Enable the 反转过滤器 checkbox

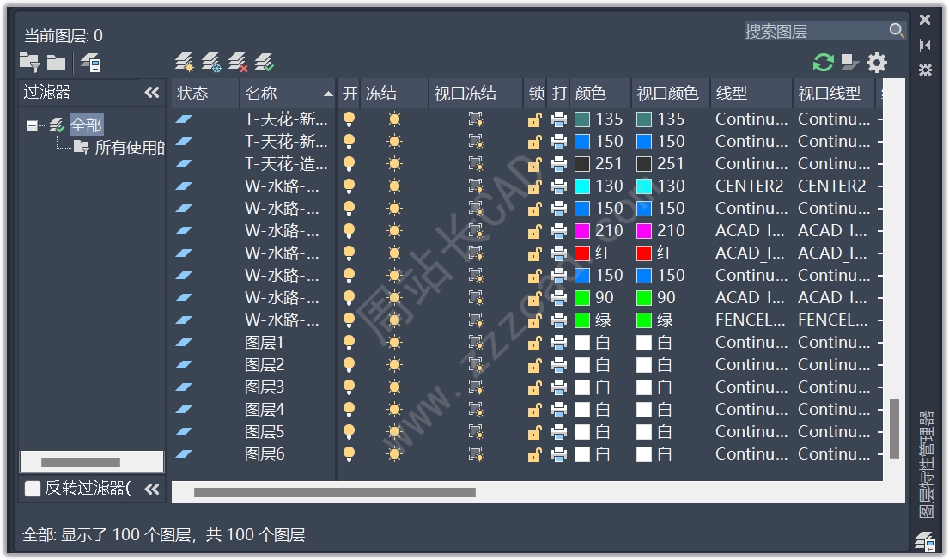pos(32,488)
